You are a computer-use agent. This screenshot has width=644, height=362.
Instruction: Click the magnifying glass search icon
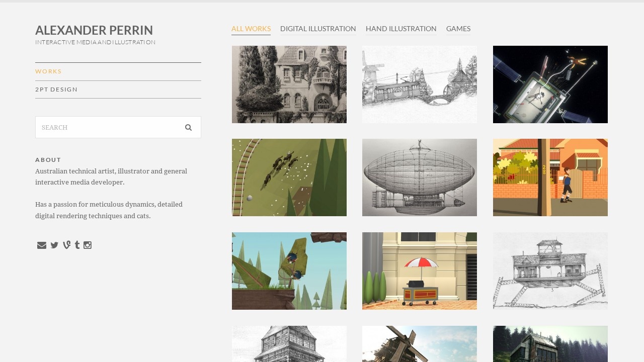click(x=188, y=128)
